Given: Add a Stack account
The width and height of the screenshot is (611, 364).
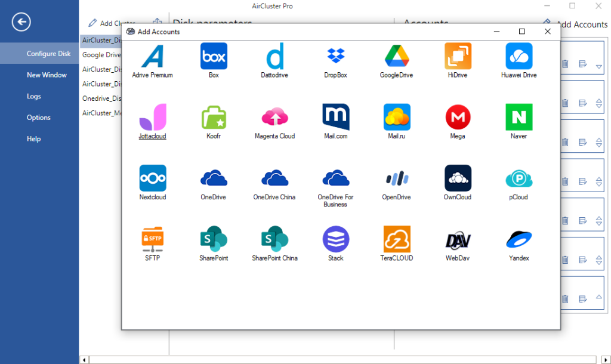Looking at the screenshot, I should (335, 239).
